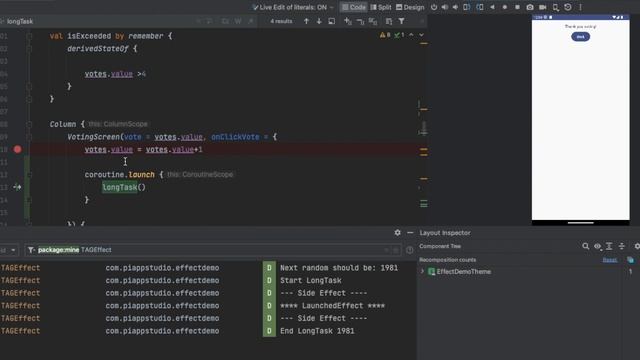Open Logcat filter history funnel icon
The image size is (640, 360).
click(x=31, y=250)
